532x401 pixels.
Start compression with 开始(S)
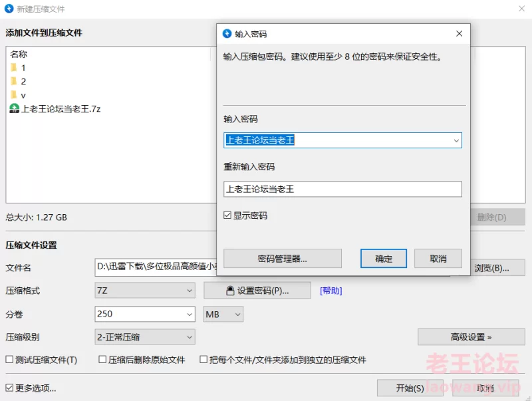[410, 388]
